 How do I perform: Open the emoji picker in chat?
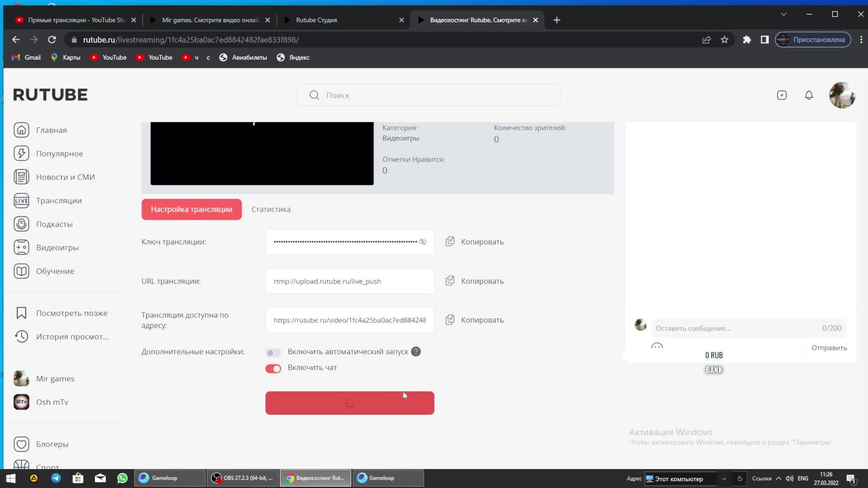tap(657, 347)
